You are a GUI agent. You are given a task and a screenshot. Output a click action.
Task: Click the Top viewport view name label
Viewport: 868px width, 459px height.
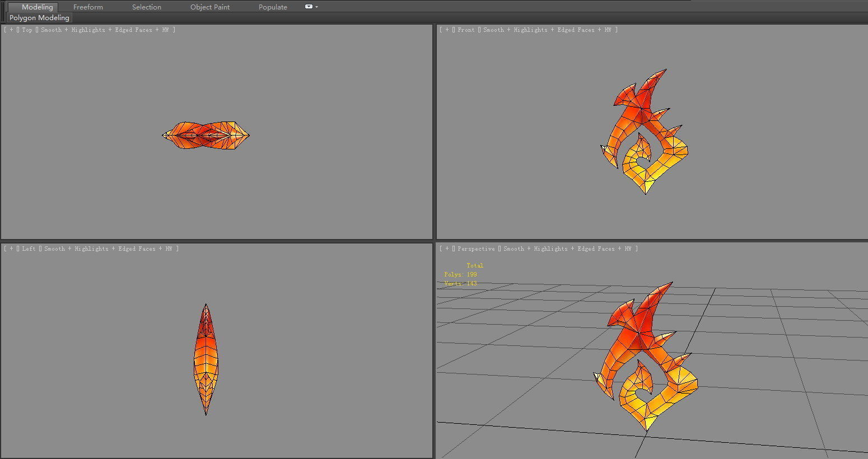tap(27, 30)
